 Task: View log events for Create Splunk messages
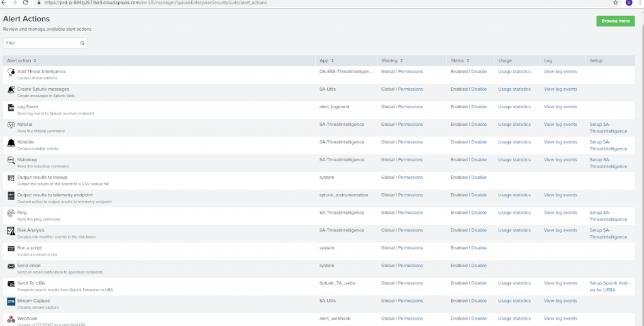click(560, 89)
